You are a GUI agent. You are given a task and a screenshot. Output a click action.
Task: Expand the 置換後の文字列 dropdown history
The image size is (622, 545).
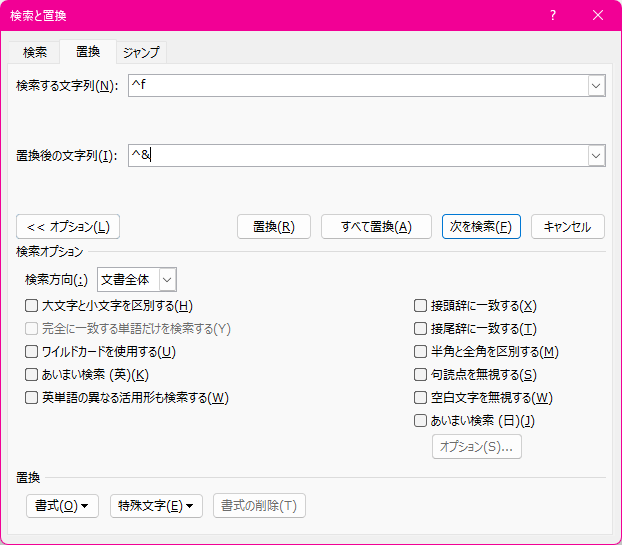[x=597, y=156]
